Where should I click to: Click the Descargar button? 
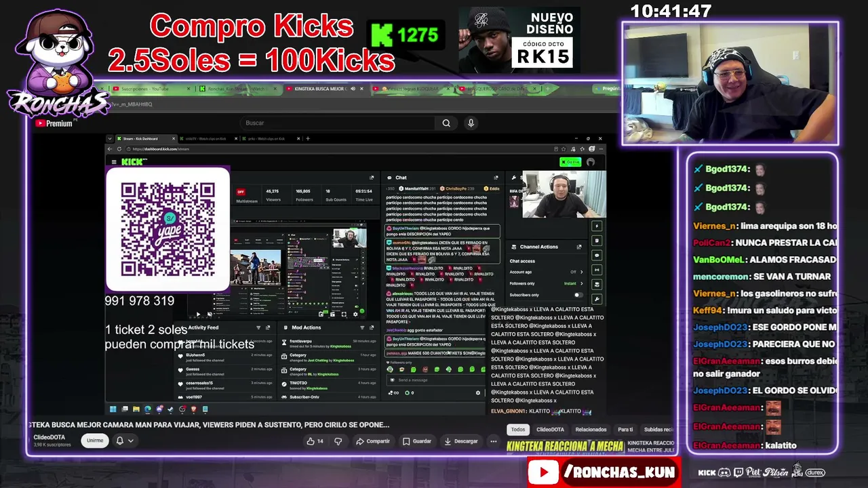click(x=462, y=441)
